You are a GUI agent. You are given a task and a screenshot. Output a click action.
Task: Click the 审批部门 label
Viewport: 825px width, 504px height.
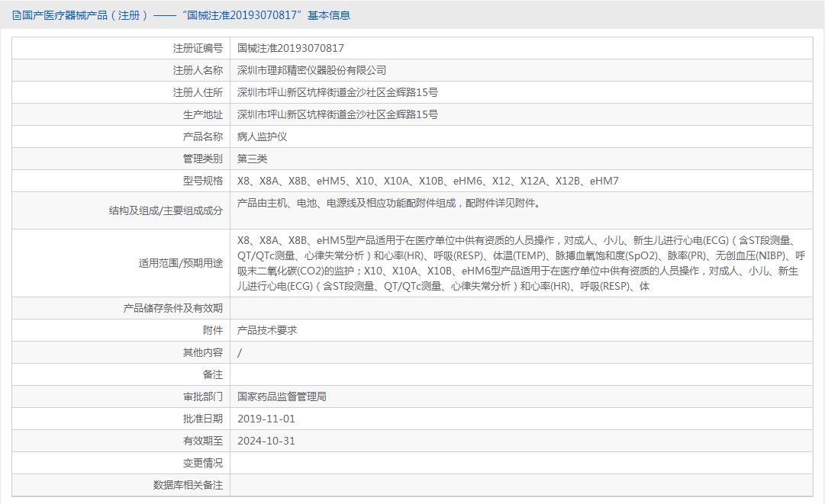tap(203, 396)
